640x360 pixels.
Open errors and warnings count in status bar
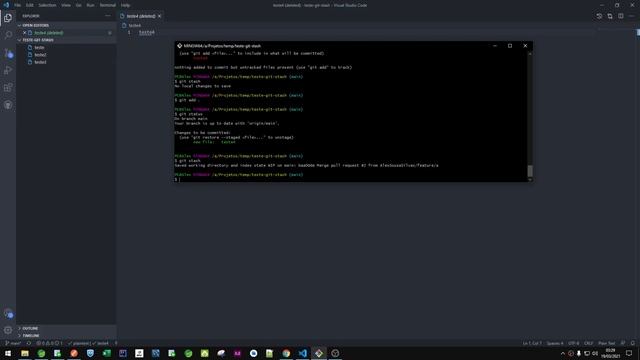pos(49,343)
